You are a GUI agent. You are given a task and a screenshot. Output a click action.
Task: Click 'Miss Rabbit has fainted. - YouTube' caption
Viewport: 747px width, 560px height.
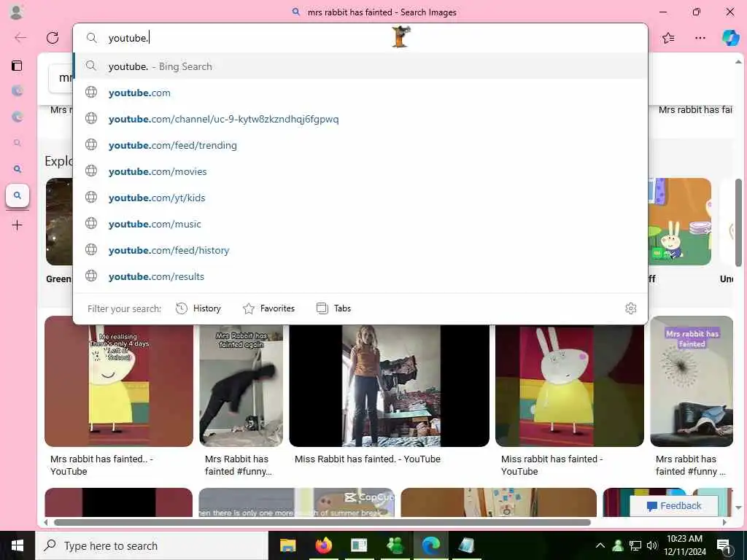368,459
